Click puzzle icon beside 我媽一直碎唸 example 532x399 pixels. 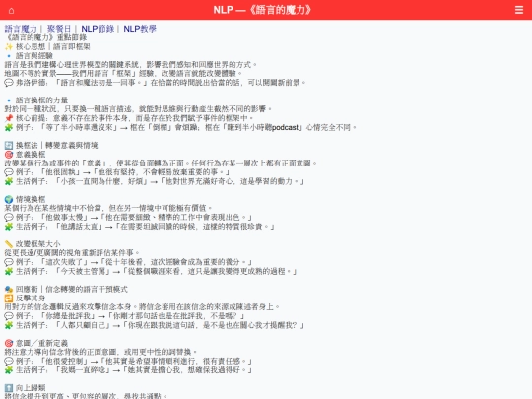coord(9,370)
